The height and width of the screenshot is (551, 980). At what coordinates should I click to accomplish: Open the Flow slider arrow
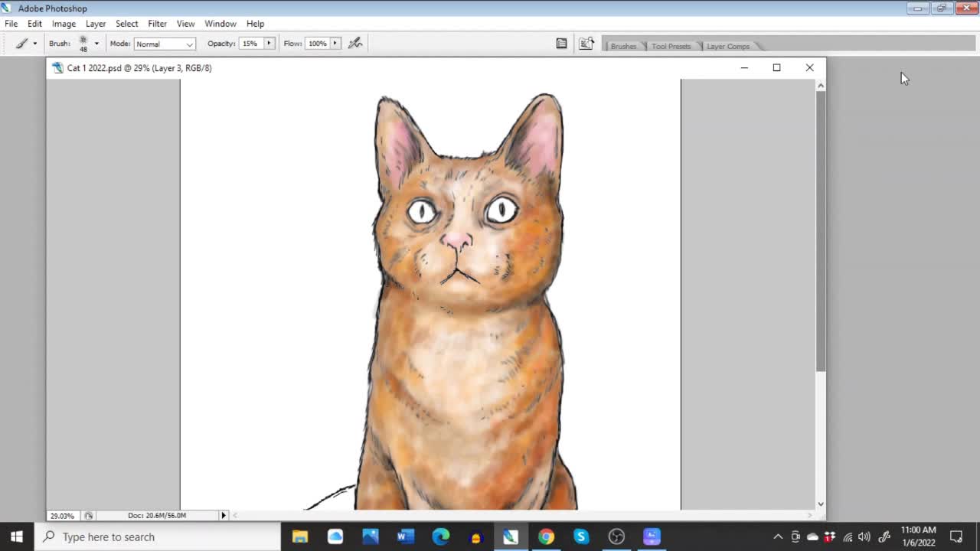335,44
